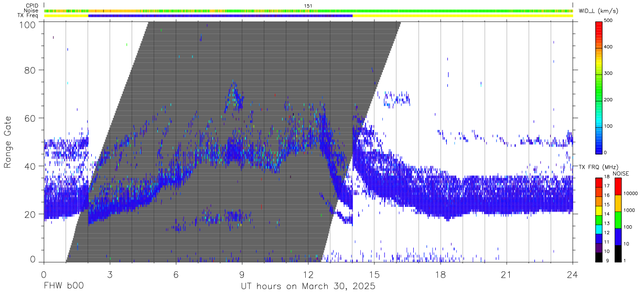Click the Range Gate y-axis title
Screen dimensions: 644x297
pos(8,141)
